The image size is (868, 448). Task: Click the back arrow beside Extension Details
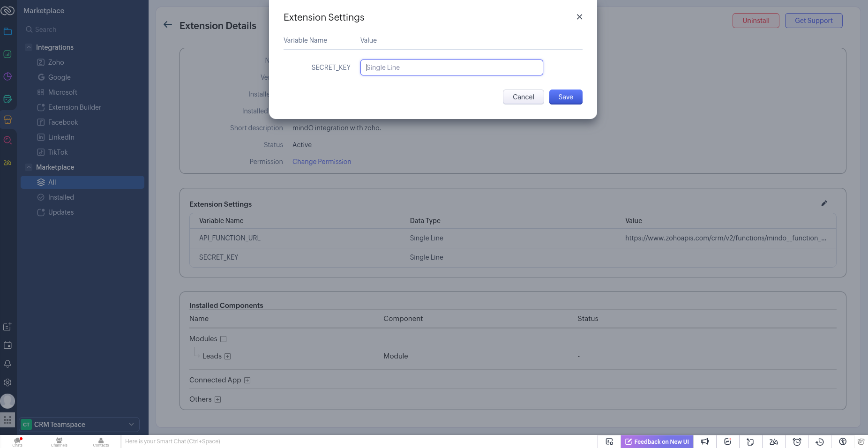tap(168, 25)
